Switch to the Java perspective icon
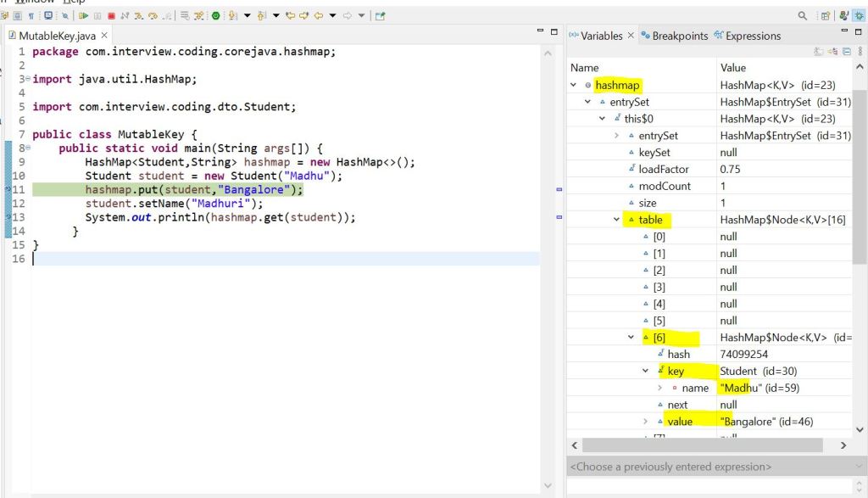The image size is (868, 498). click(x=843, y=15)
